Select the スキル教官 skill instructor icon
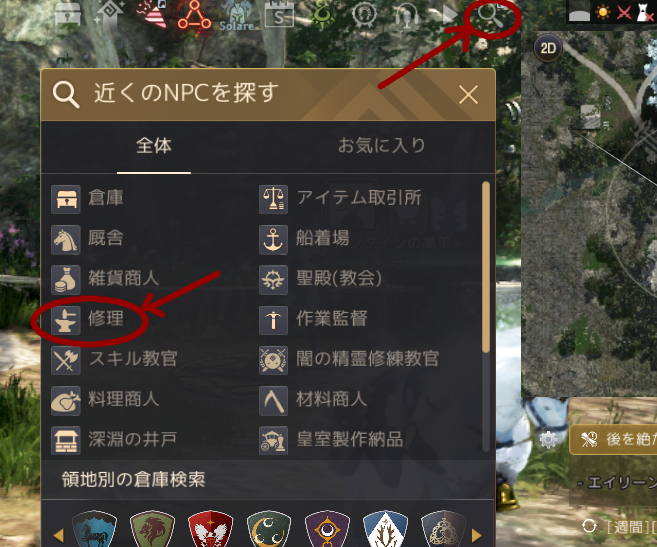 tap(66, 360)
